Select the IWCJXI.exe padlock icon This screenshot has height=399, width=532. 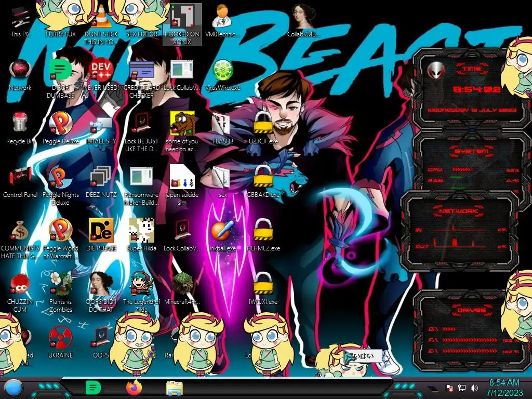[263, 288]
